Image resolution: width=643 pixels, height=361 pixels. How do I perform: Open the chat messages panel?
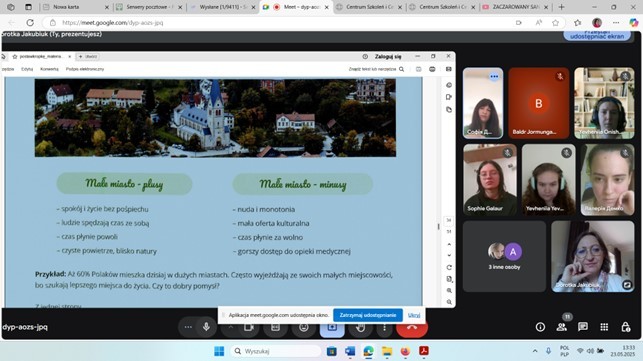[x=583, y=327]
